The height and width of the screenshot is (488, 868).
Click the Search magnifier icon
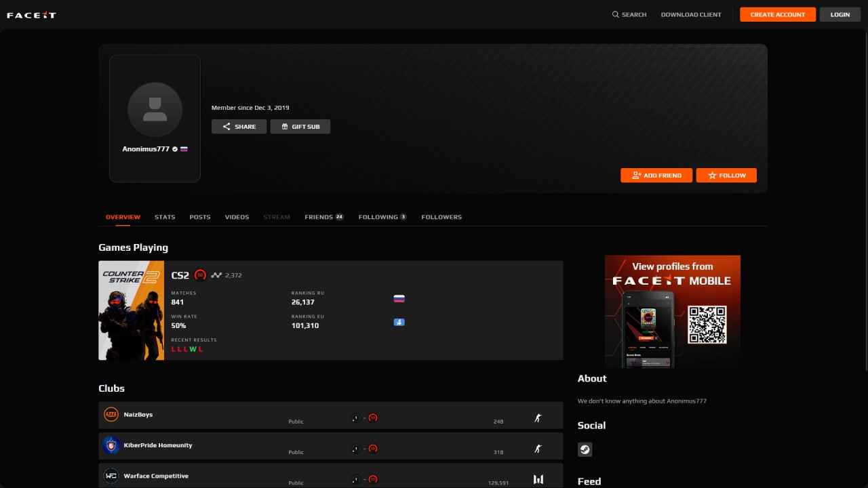(x=616, y=14)
